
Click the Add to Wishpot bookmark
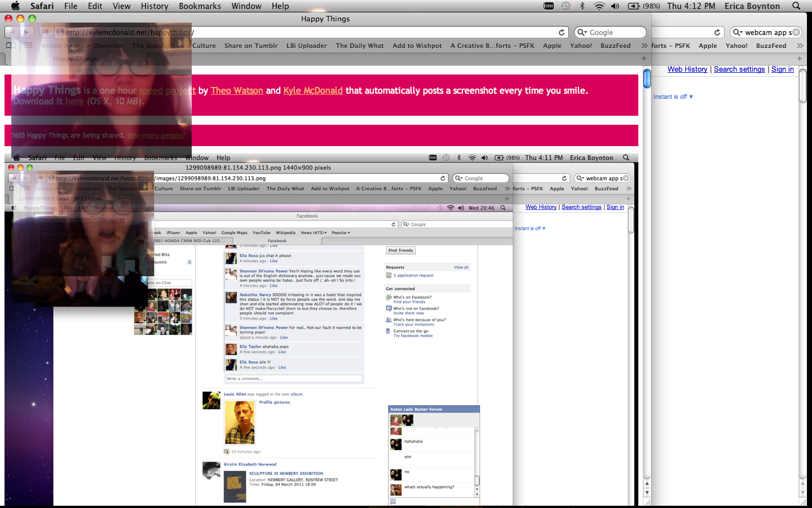[417, 46]
